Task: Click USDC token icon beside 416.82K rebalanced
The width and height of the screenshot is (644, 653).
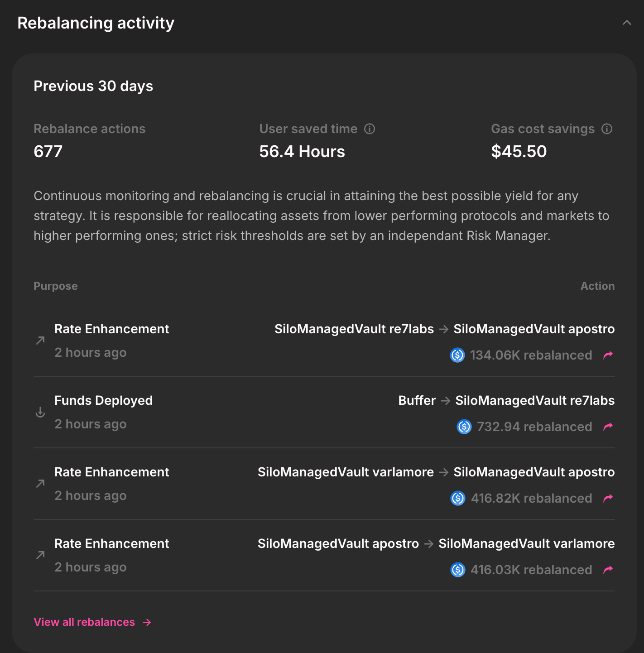Action: [x=458, y=498]
